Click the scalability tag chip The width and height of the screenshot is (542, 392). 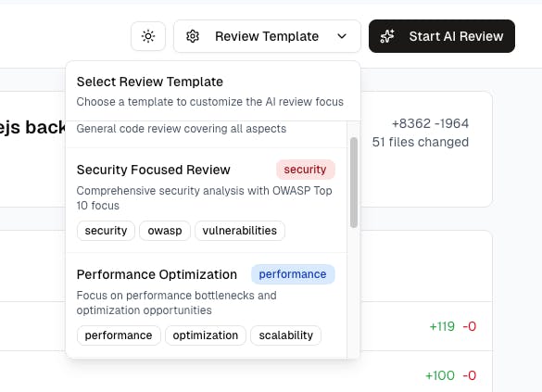tap(286, 335)
